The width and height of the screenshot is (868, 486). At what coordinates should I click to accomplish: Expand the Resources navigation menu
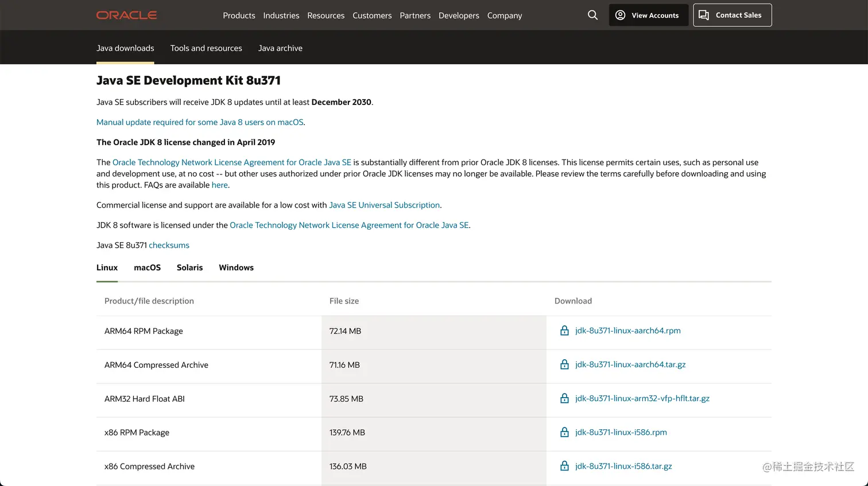tap(325, 15)
